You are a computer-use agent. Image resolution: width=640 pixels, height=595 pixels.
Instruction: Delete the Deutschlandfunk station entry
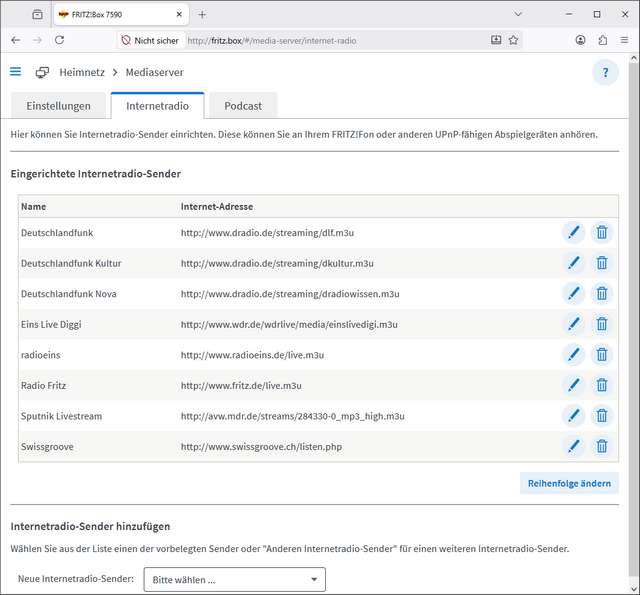click(x=602, y=233)
